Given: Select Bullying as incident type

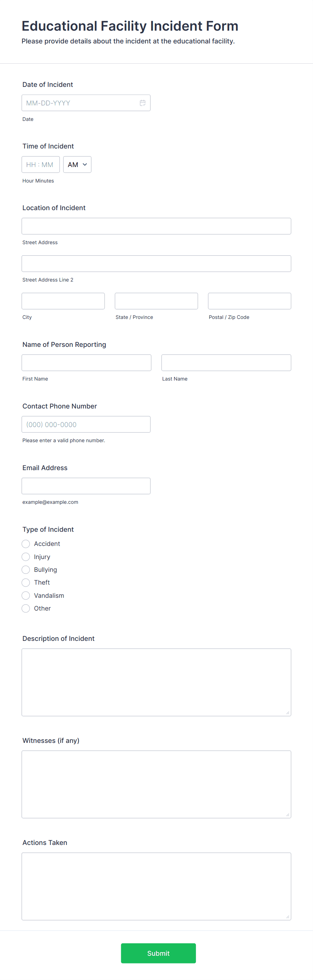Looking at the screenshot, I should click(x=26, y=569).
